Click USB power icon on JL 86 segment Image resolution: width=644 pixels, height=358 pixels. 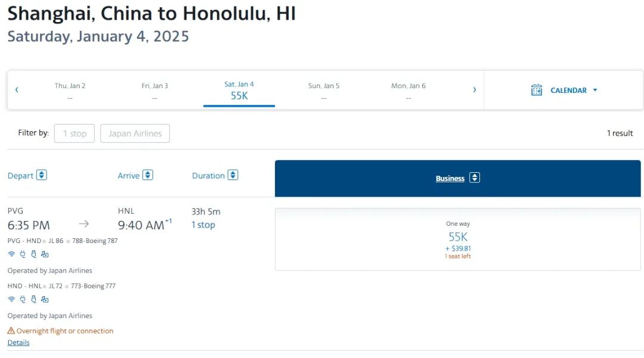(x=33, y=254)
